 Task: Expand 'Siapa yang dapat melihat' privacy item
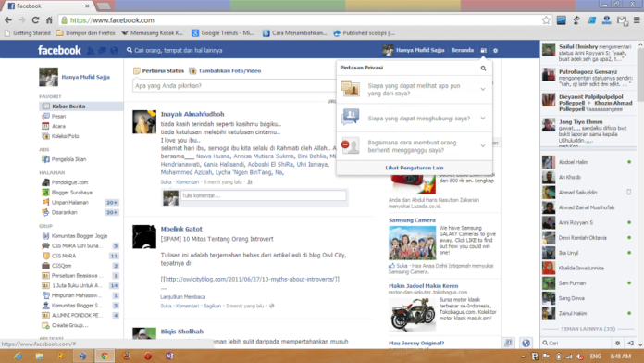tap(414, 89)
